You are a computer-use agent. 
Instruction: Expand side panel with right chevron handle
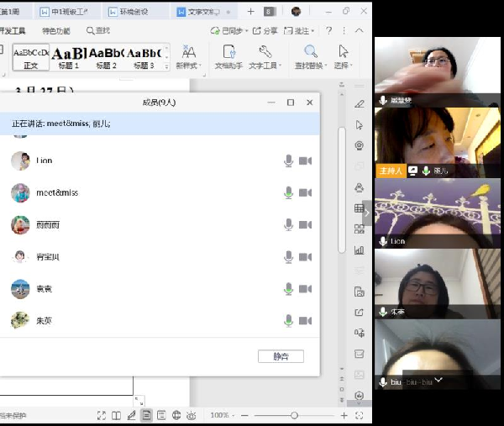pos(367,213)
